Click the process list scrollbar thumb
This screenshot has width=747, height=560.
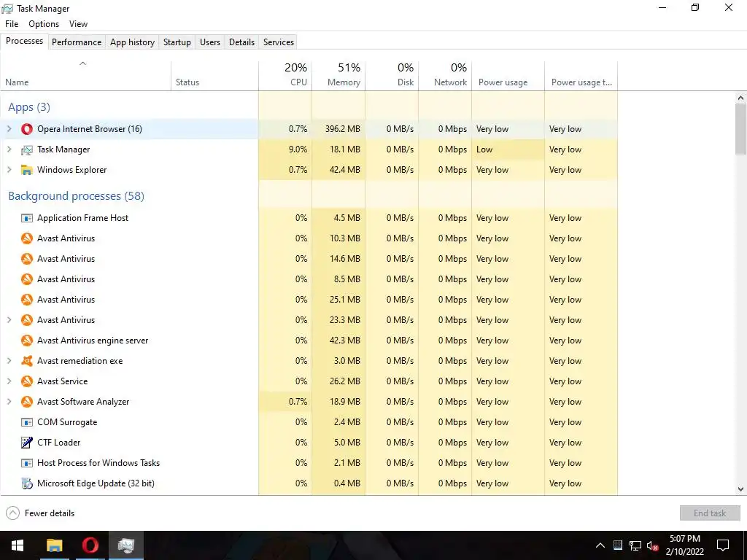coord(740,128)
